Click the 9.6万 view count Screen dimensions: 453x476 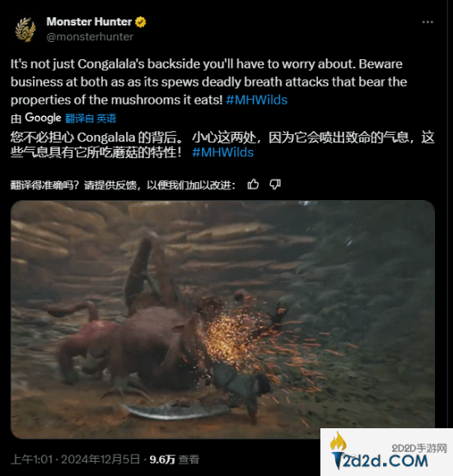pyautogui.click(x=162, y=460)
